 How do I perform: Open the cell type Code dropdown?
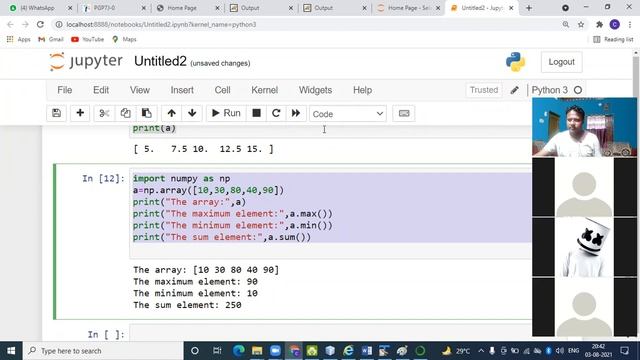pos(348,114)
